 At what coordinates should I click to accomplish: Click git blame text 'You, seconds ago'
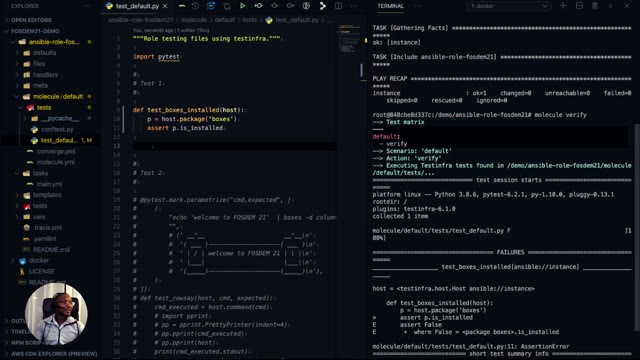pos(153,31)
